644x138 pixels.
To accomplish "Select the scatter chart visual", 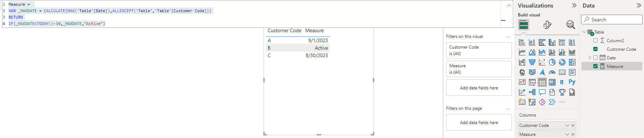I will click(542, 62).
